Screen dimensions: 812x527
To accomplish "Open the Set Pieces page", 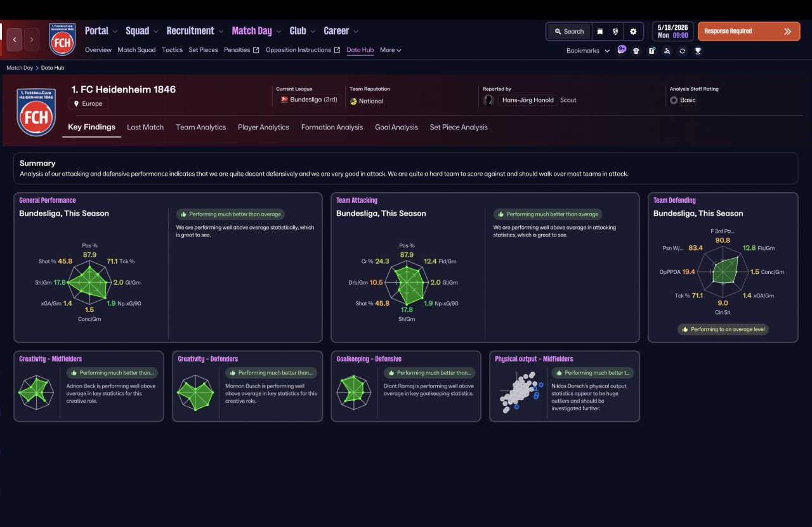I will click(x=203, y=50).
